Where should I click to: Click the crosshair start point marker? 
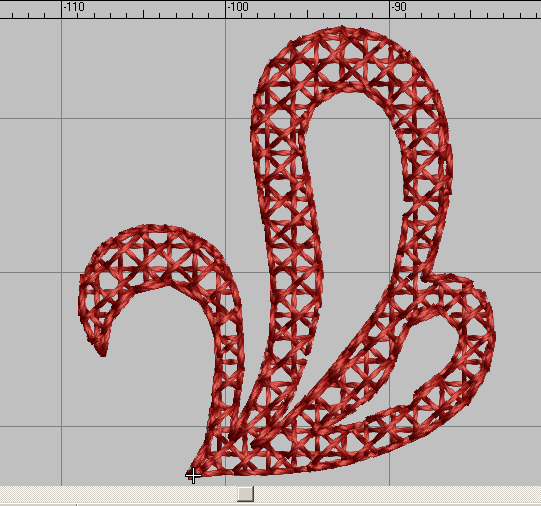pyautogui.click(x=193, y=476)
